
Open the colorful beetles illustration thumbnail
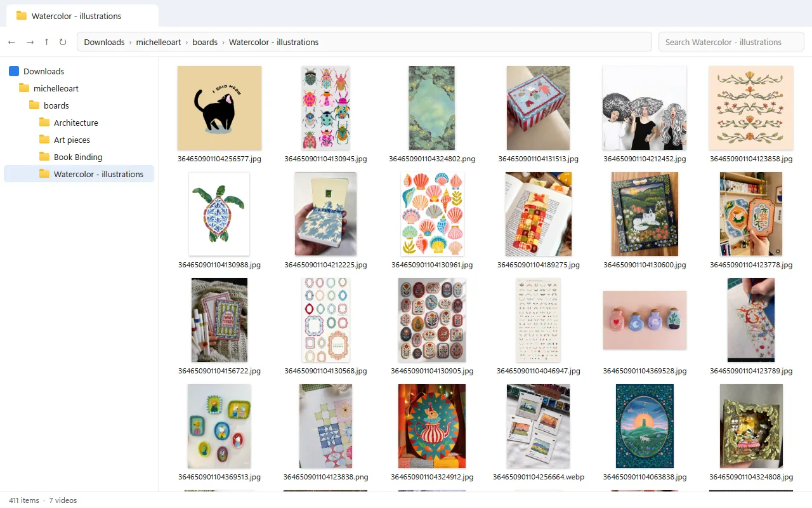tap(325, 108)
